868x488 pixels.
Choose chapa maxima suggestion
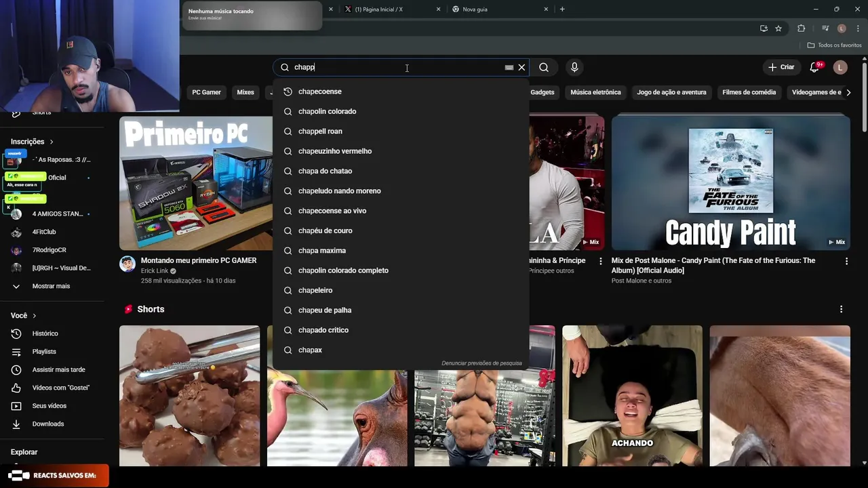[401, 251]
